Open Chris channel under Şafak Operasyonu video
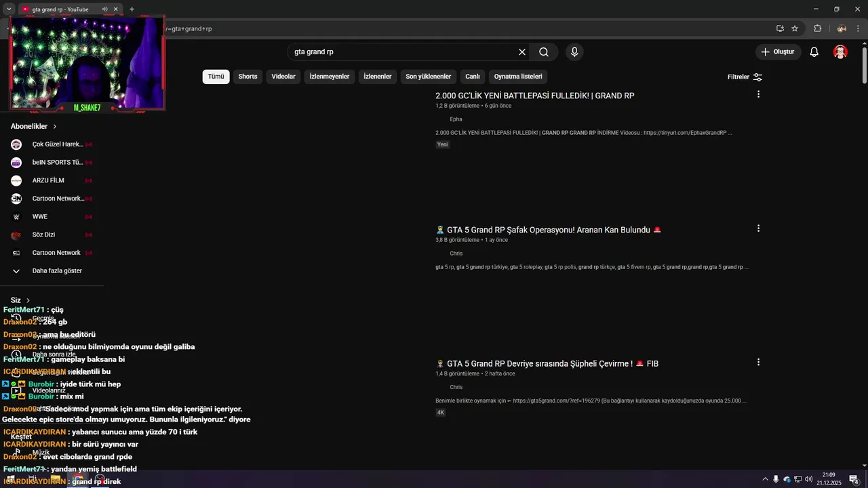Screen dimensions: 868x488 click(456, 253)
